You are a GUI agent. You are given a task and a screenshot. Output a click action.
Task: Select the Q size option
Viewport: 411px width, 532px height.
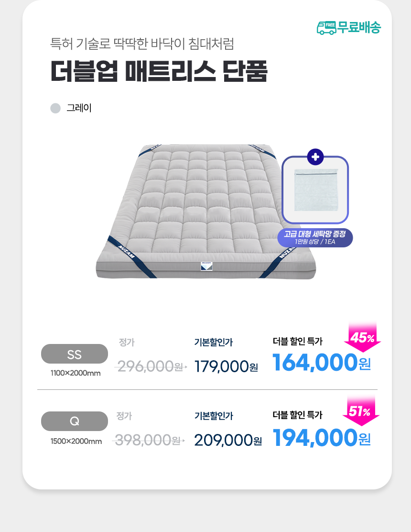click(x=75, y=421)
